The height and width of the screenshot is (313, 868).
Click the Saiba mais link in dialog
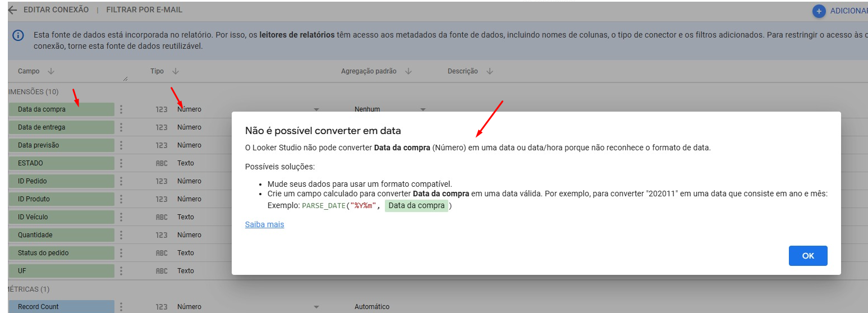pos(264,224)
